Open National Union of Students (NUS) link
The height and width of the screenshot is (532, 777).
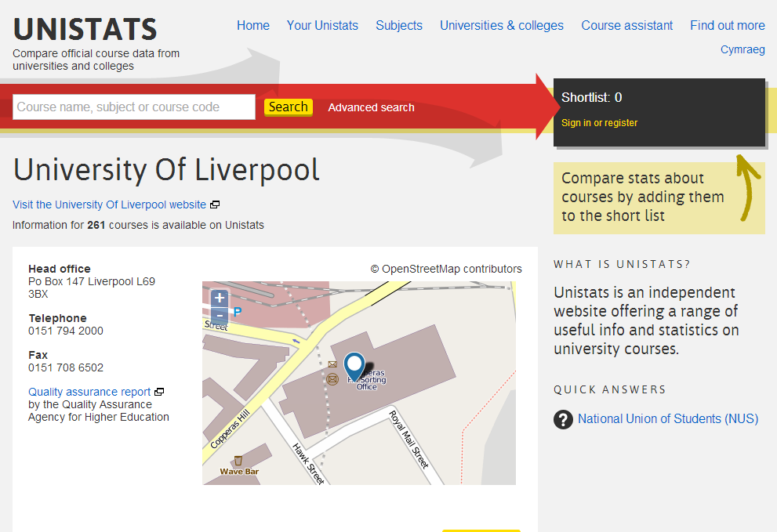point(668,419)
